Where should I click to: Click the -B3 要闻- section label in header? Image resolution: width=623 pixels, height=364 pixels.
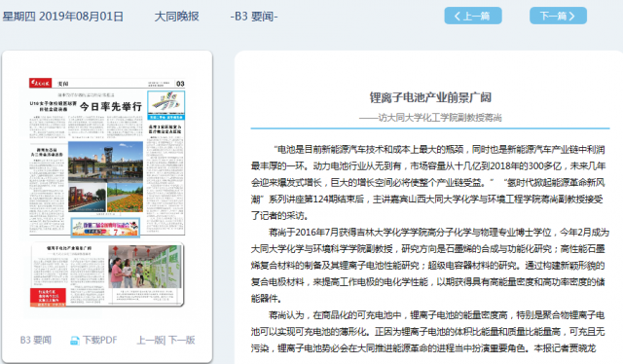(x=254, y=17)
